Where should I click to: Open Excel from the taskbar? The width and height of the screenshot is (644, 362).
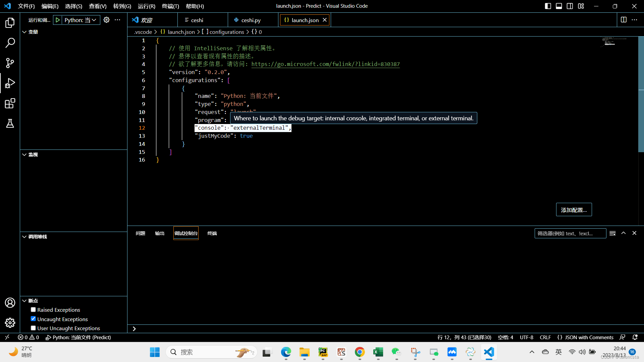click(x=378, y=352)
